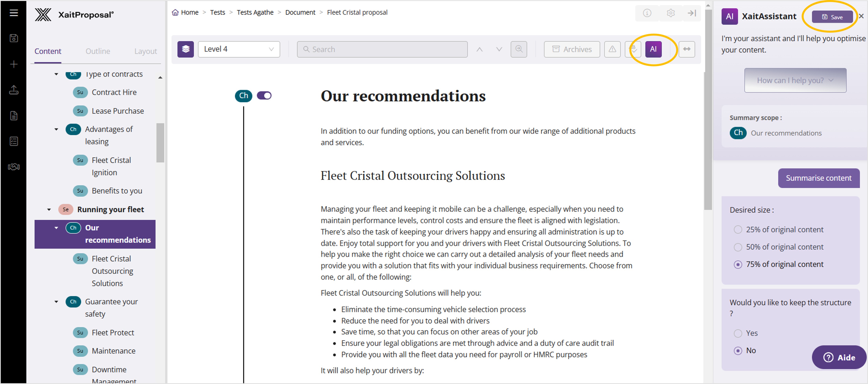Click the purple AI assistant toolbar button
Viewport: 868px width, 384px height.
coord(653,49)
